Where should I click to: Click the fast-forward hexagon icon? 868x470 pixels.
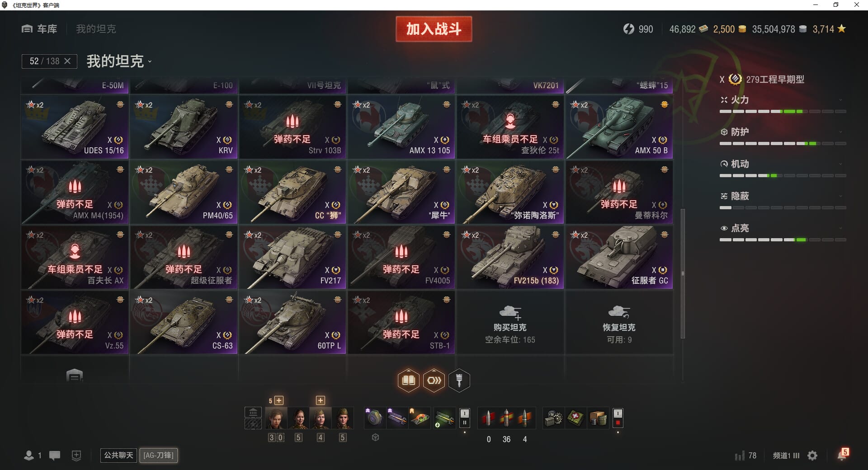coord(434,381)
